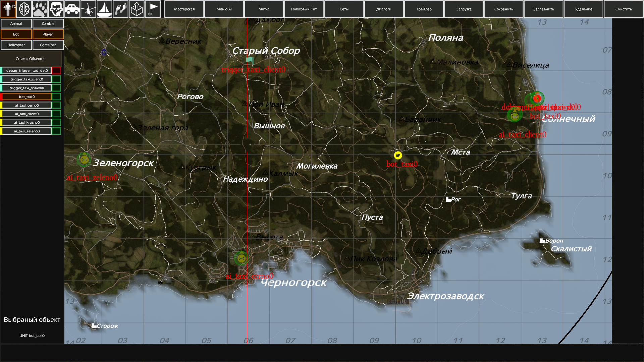Click the flag marker icon
Image resolution: width=644 pixels, height=362 pixels.
[x=153, y=9]
